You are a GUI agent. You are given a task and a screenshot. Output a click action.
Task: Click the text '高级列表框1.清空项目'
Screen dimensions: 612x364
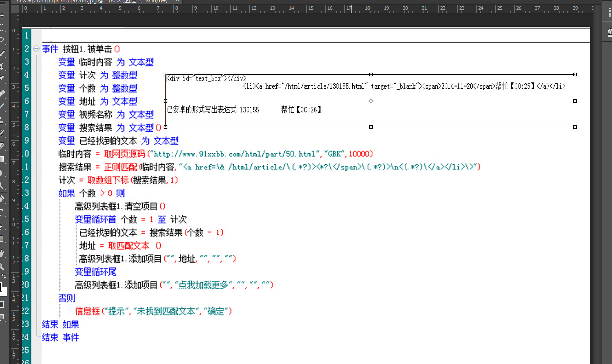(116, 206)
